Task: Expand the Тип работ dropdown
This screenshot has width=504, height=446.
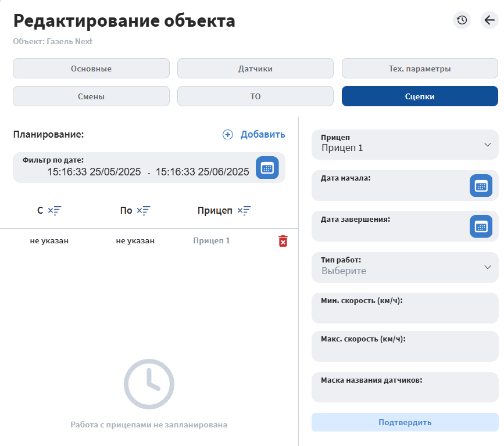Action: [487, 267]
